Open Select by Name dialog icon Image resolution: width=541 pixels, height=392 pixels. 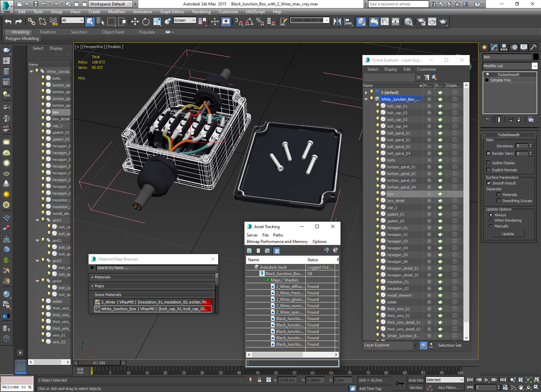click(x=100, y=22)
